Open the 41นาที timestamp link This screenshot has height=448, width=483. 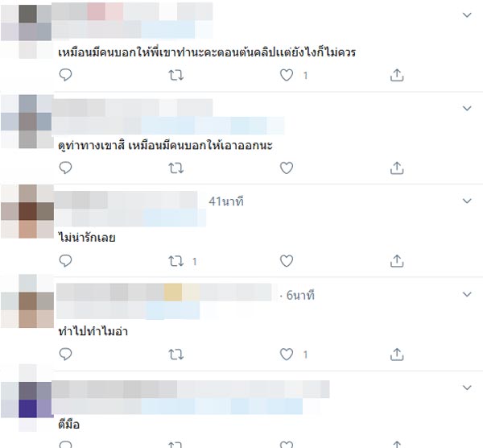226,201
